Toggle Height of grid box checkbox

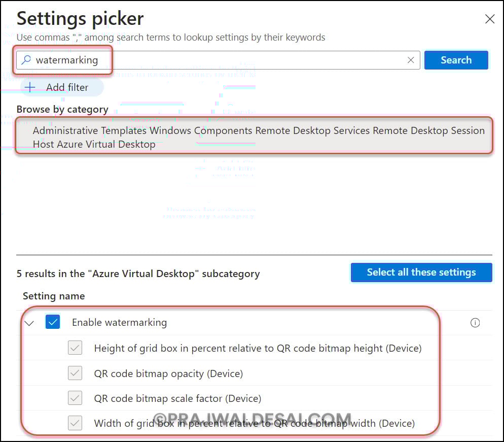pyautogui.click(x=75, y=348)
